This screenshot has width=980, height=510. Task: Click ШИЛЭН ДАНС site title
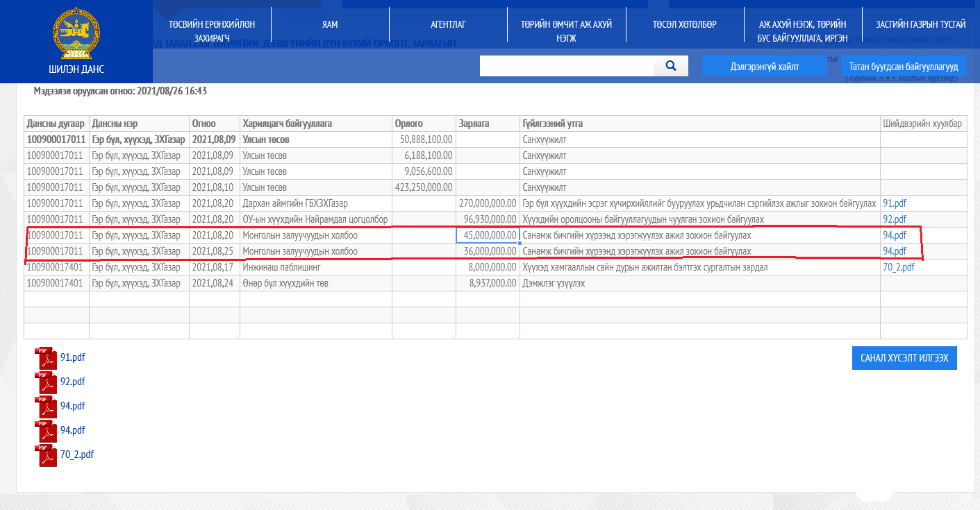(76, 69)
